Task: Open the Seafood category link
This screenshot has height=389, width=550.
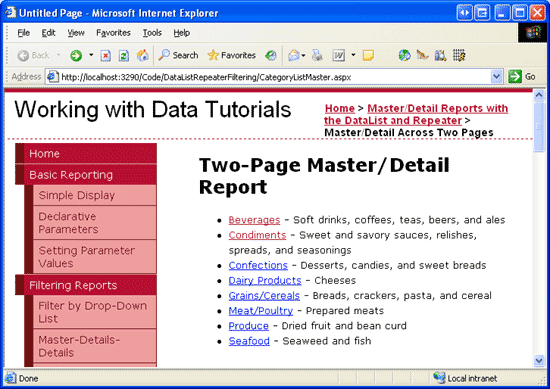Action: click(249, 341)
